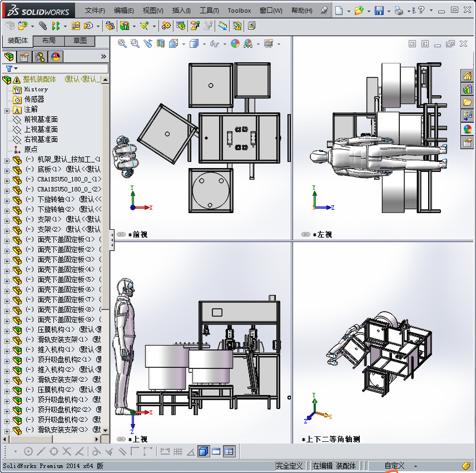This screenshot has width=476, height=473.
Task: Select the paperclip Mate tool
Action: coord(43,26)
